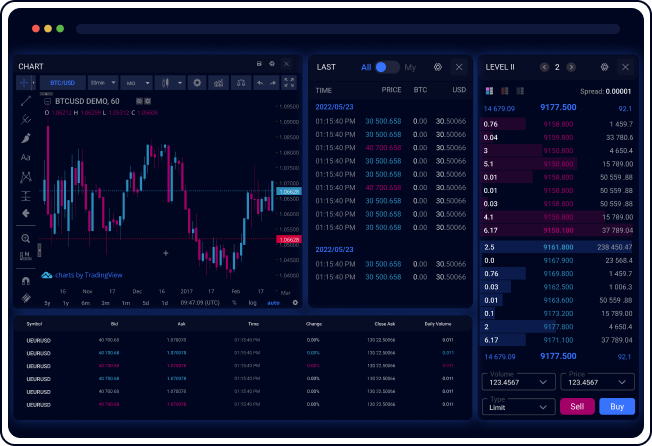Toggle the All / My trades switch
The width and height of the screenshot is (652, 446).
click(x=387, y=67)
